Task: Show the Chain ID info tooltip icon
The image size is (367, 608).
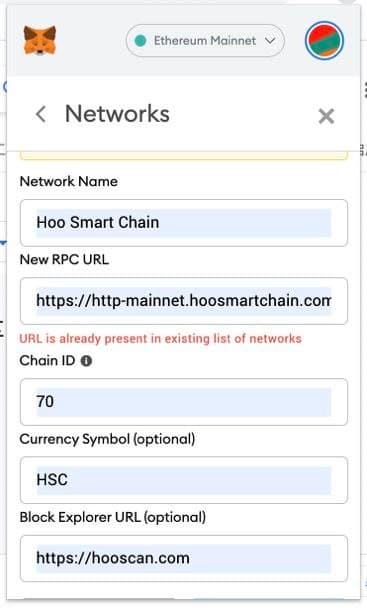Action: click(x=86, y=361)
